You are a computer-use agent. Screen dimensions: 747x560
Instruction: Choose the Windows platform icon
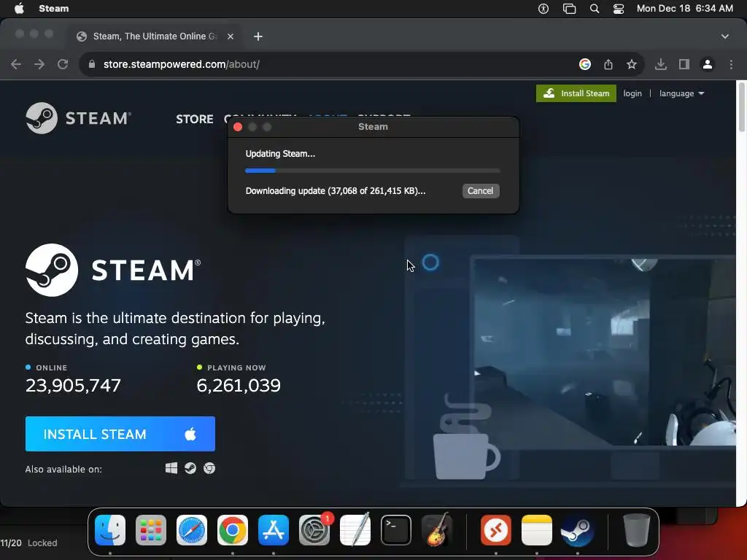coord(171,469)
